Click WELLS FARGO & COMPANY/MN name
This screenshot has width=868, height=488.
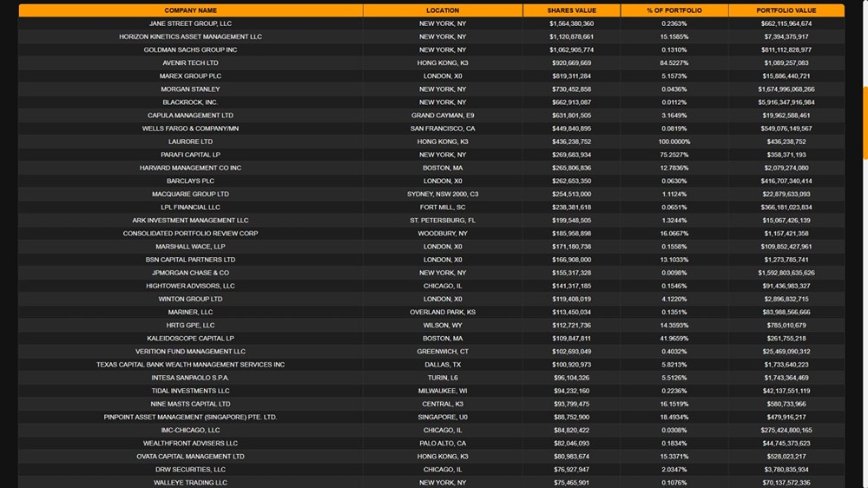(190, 129)
